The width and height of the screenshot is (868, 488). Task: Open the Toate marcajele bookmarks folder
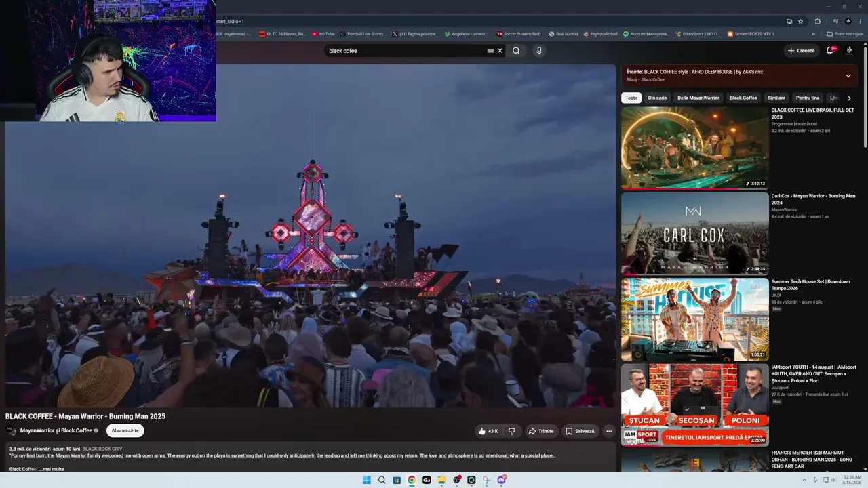(x=845, y=33)
